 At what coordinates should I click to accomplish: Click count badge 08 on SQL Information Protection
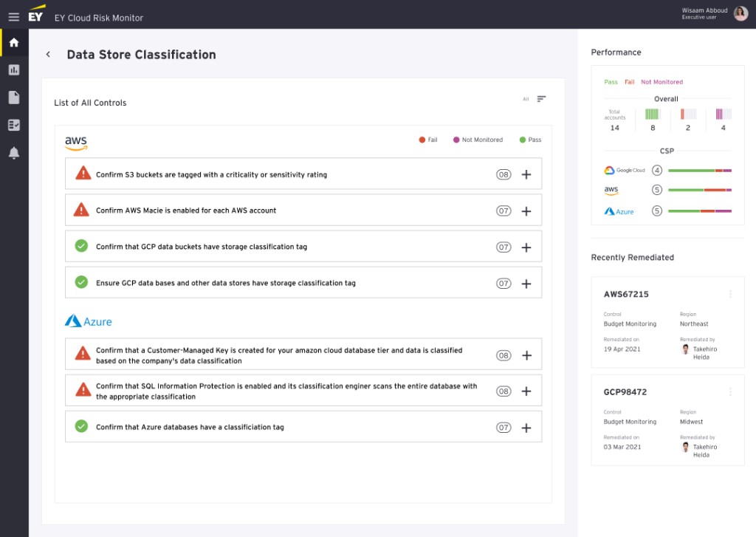(x=504, y=391)
